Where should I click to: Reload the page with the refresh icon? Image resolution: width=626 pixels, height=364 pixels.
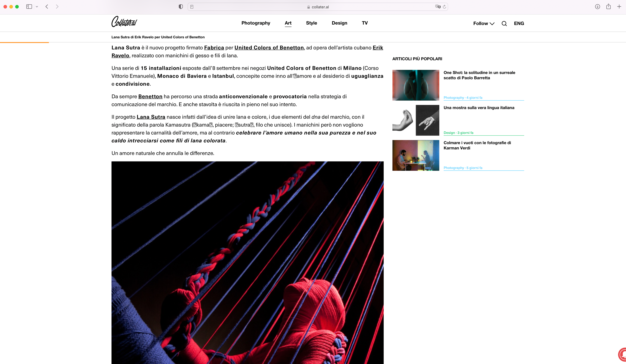444,7
